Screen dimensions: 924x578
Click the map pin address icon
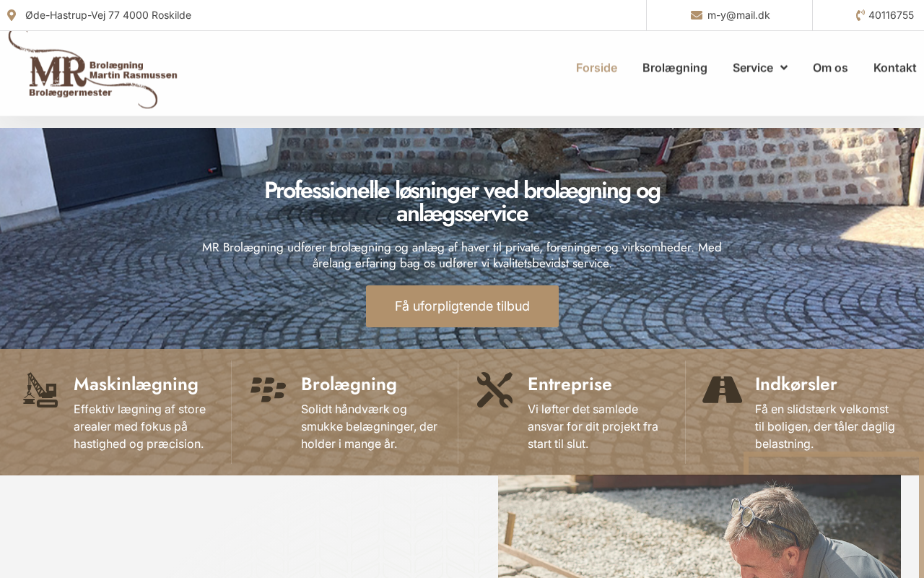click(x=12, y=15)
